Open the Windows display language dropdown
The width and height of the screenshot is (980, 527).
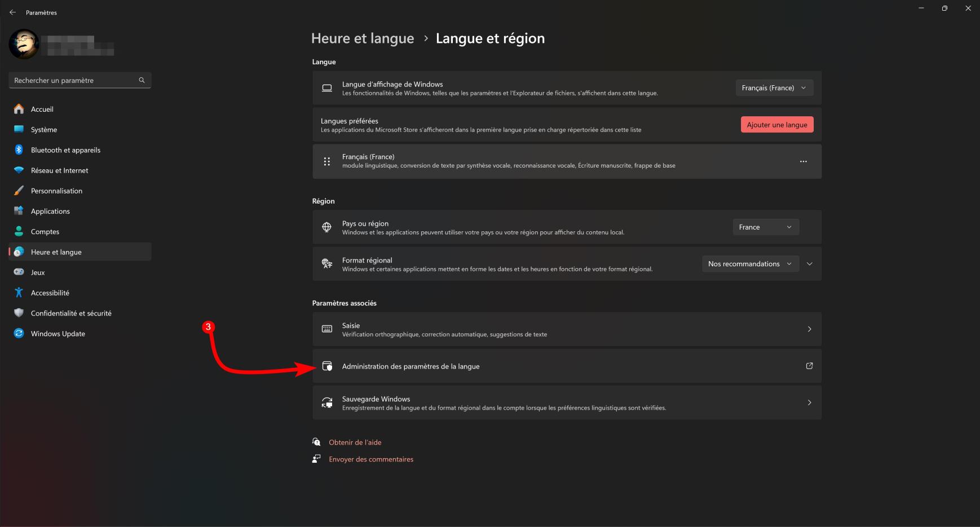pyautogui.click(x=774, y=88)
